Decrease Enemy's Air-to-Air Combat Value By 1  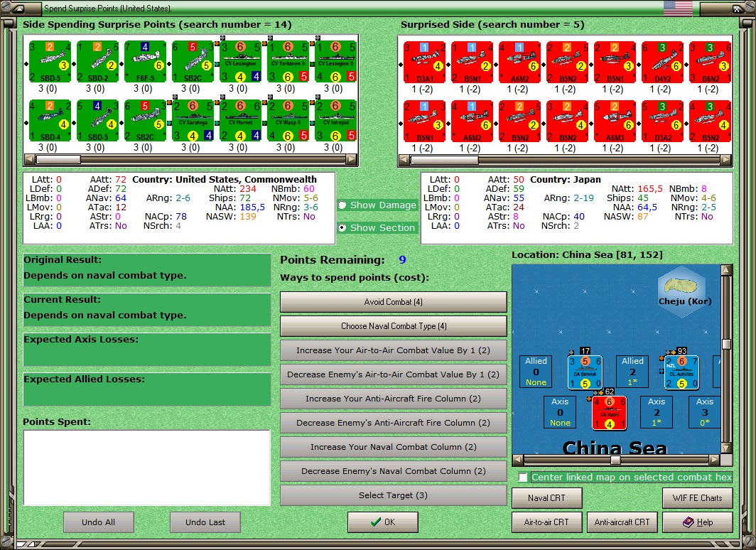pyautogui.click(x=394, y=374)
